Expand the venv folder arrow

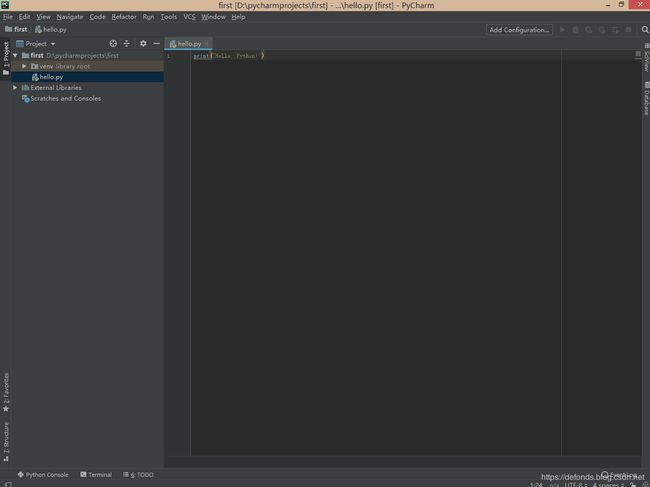coord(24,66)
